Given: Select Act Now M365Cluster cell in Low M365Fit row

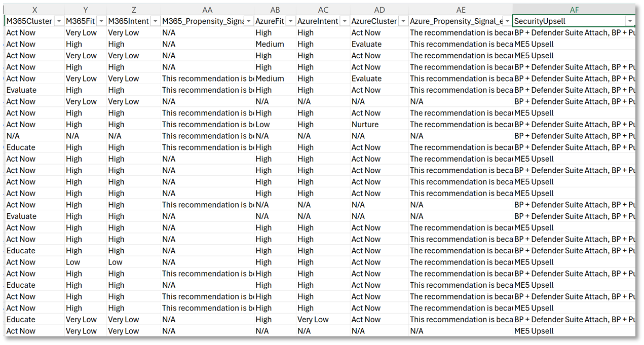Looking at the screenshot, I should pos(34,262).
